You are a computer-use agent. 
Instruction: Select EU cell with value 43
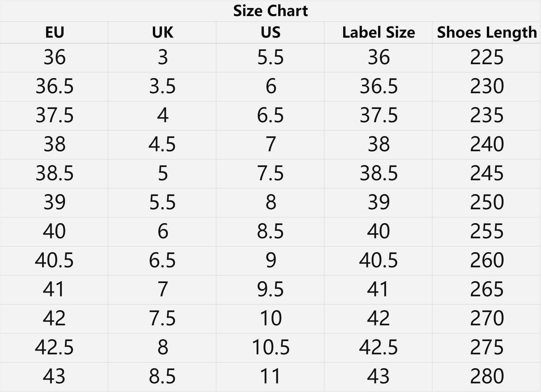54,377
